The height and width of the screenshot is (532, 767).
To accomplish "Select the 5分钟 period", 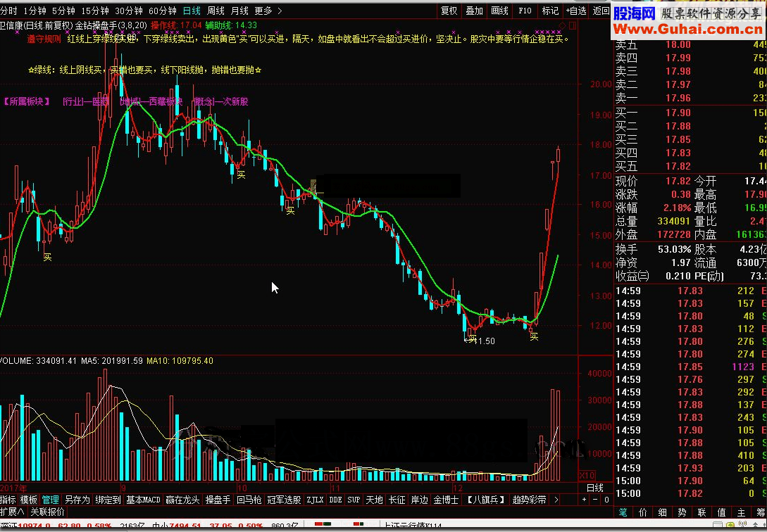I will pos(63,11).
